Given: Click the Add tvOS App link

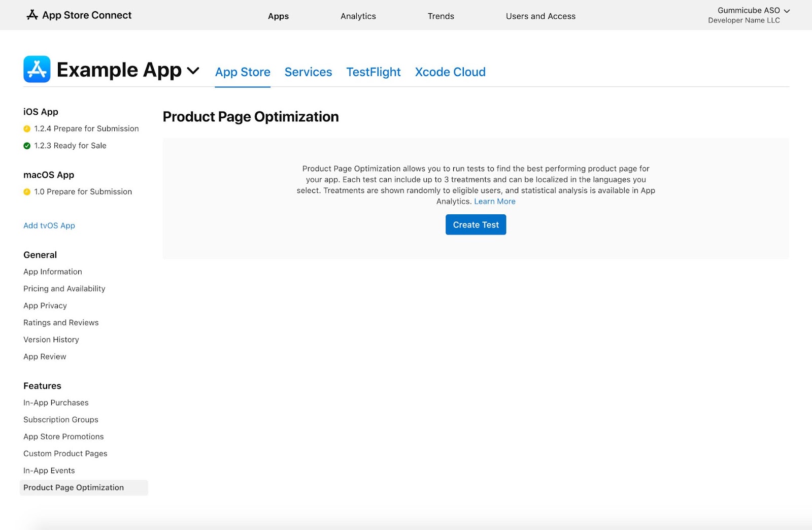Looking at the screenshot, I should point(49,225).
